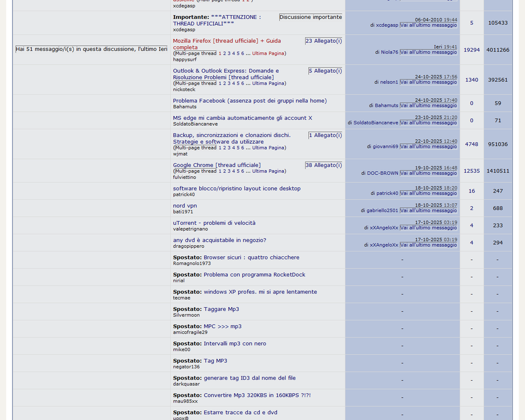Go to last message in uTorrent thread row
The height and width of the screenshot is (420, 525).
[428, 228]
